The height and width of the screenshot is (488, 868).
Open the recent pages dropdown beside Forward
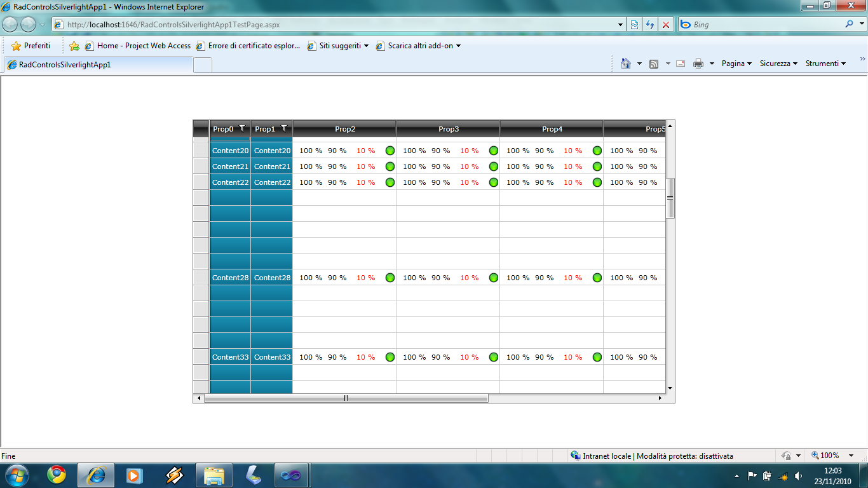[42, 25]
